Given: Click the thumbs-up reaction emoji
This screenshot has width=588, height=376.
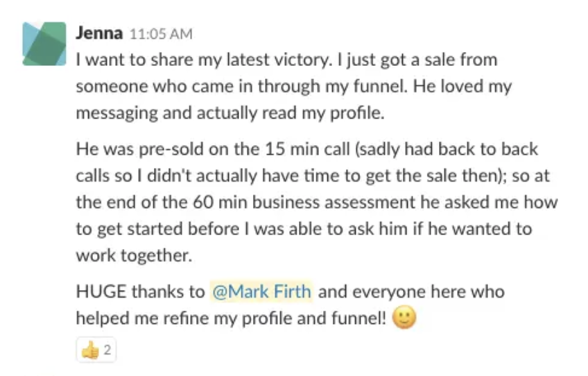Looking at the screenshot, I should tap(90, 350).
